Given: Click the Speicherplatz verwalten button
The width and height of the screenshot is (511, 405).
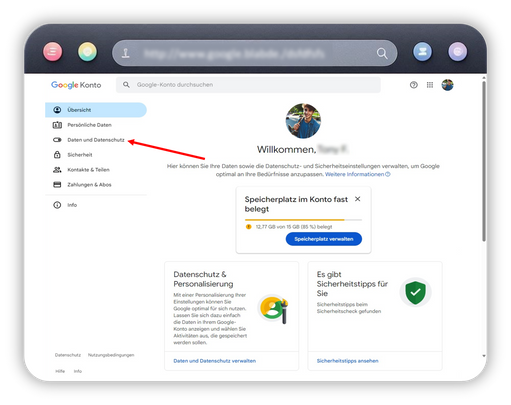Looking at the screenshot, I should pyautogui.click(x=324, y=239).
